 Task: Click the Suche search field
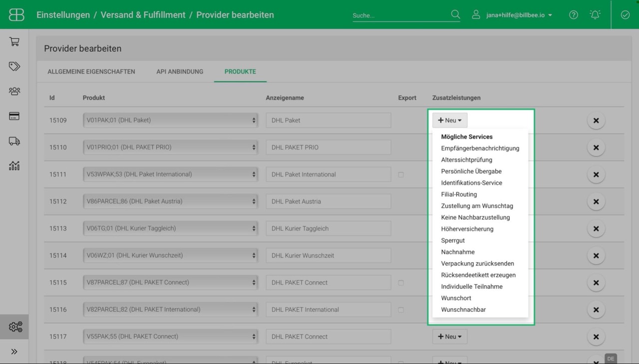(x=399, y=15)
